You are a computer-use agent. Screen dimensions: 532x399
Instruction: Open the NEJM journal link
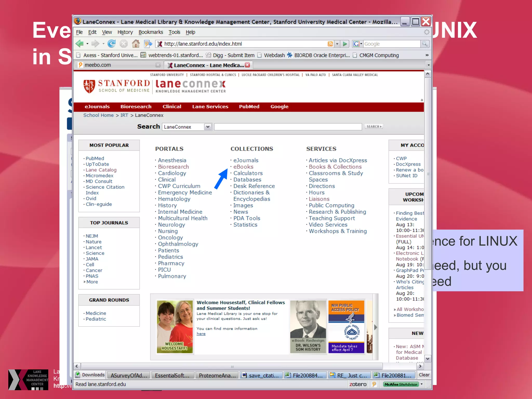tap(92, 236)
